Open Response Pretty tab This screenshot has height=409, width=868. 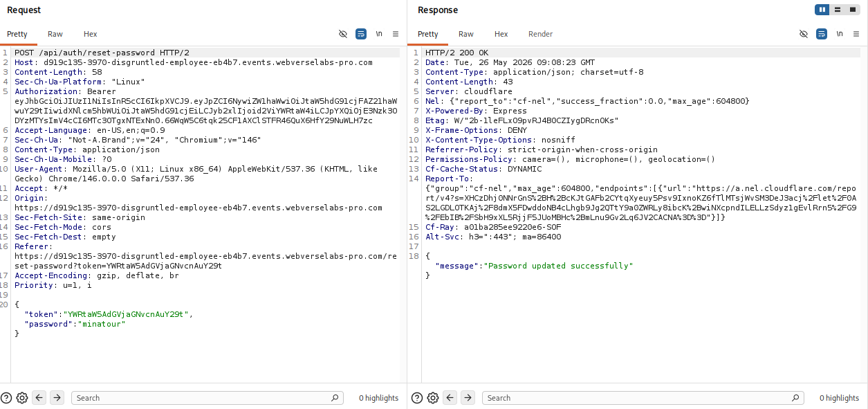pos(428,34)
